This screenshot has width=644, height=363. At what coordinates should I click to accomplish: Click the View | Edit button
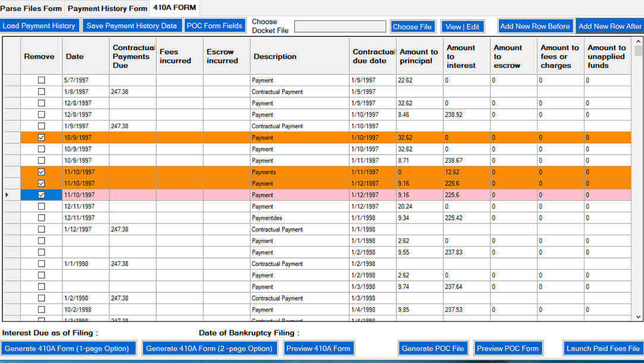click(x=462, y=26)
